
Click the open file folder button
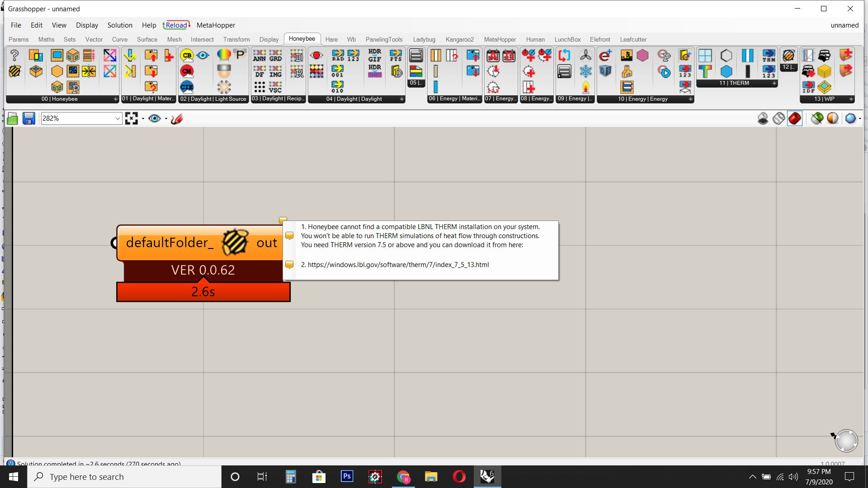pos(13,118)
